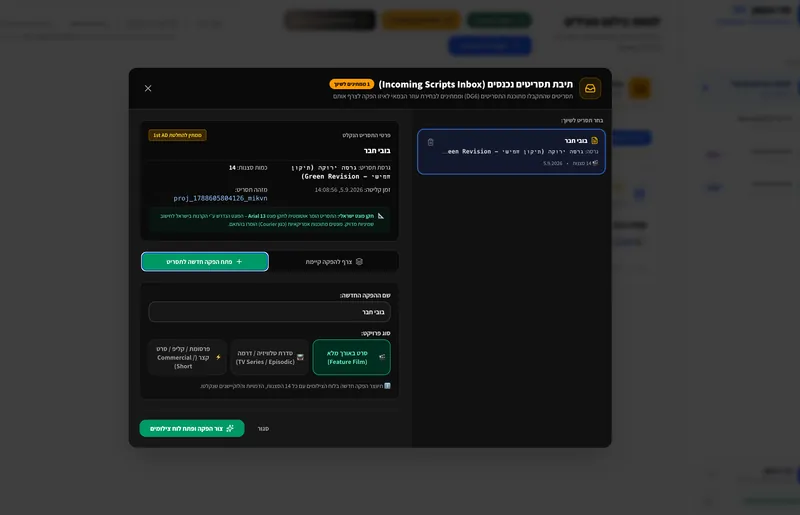Click the document icon on the בובי חבר card
The height and width of the screenshot is (515, 800).
pos(594,140)
